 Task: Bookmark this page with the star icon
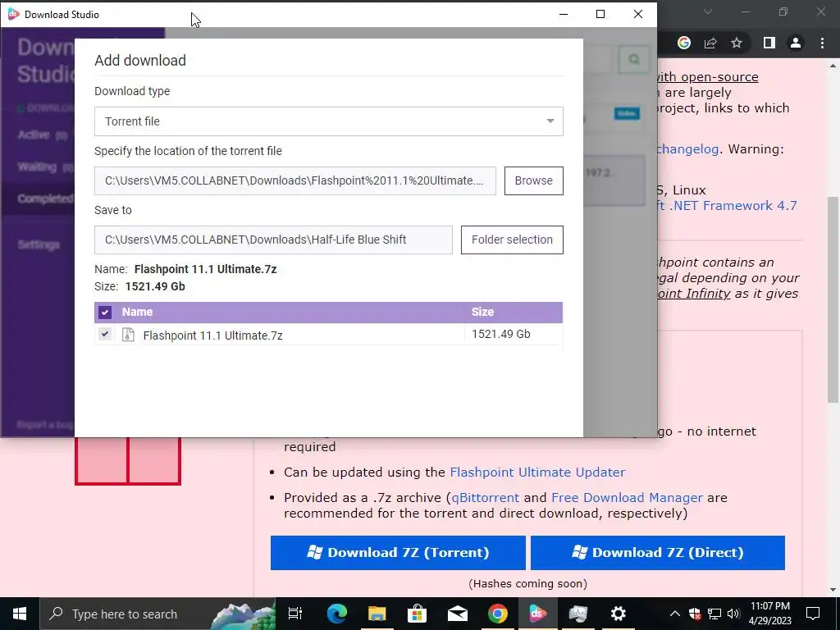coord(737,43)
